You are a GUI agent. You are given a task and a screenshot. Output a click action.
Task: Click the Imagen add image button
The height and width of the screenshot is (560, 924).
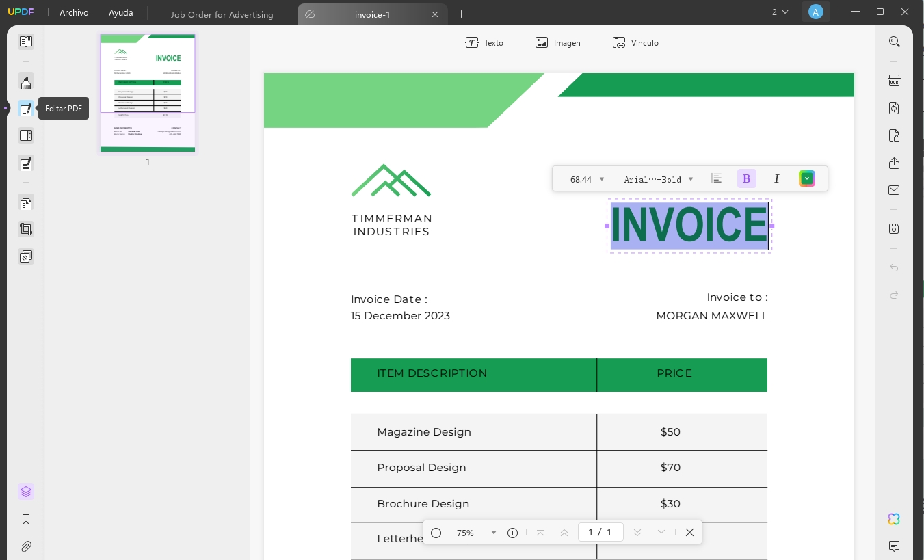[558, 42]
